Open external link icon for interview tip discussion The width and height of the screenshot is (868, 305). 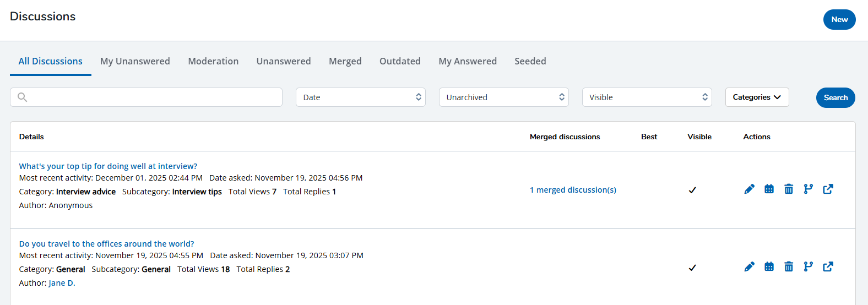(828, 189)
